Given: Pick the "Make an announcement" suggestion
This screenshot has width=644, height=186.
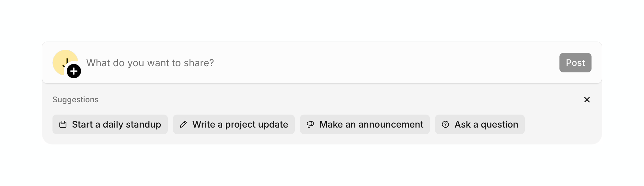Looking at the screenshot, I should [x=365, y=124].
